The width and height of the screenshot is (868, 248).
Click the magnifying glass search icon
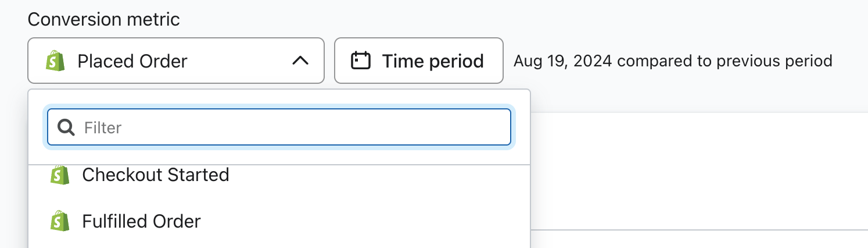[66, 127]
